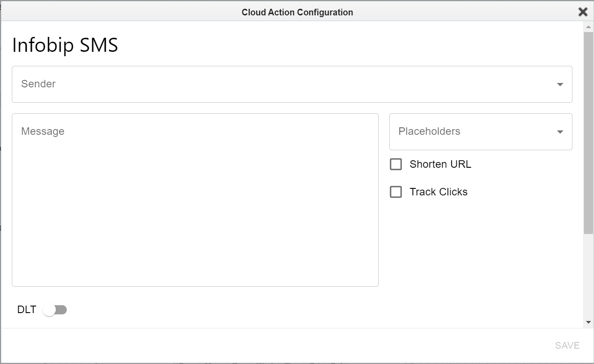
Task: Tick the Track Clicks checkbox
Action: coord(396,192)
